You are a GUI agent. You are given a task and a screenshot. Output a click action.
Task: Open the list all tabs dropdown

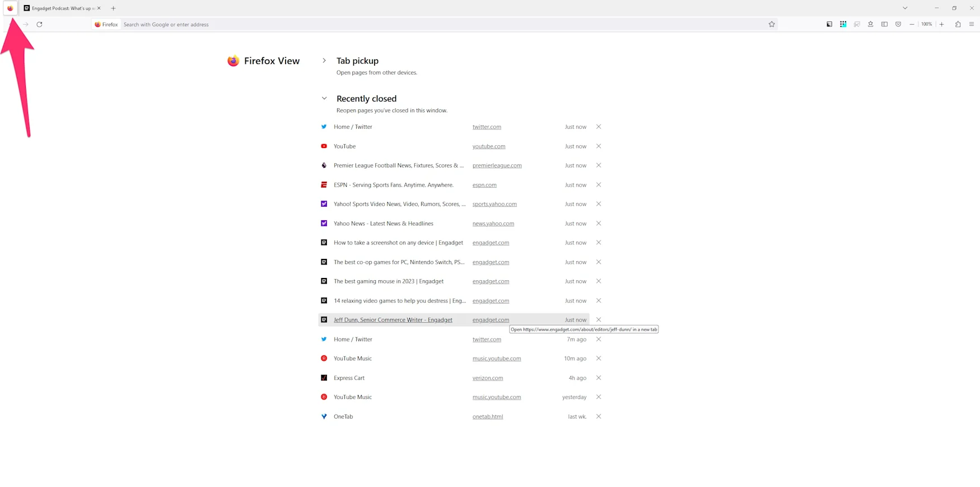pyautogui.click(x=905, y=8)
